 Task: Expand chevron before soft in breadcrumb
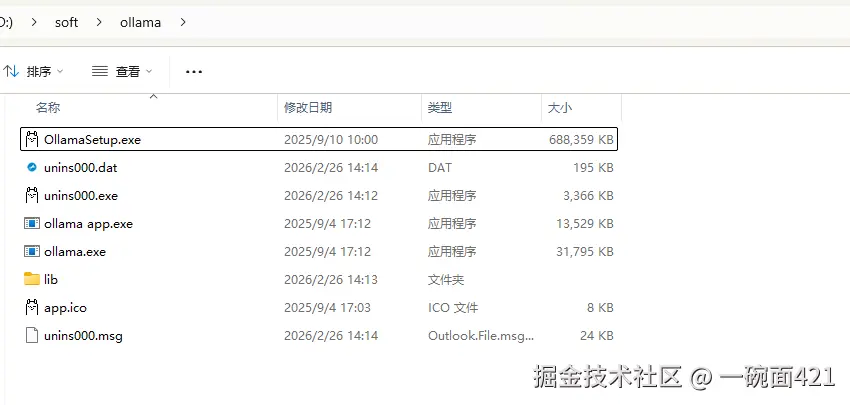tap(34, 22)
